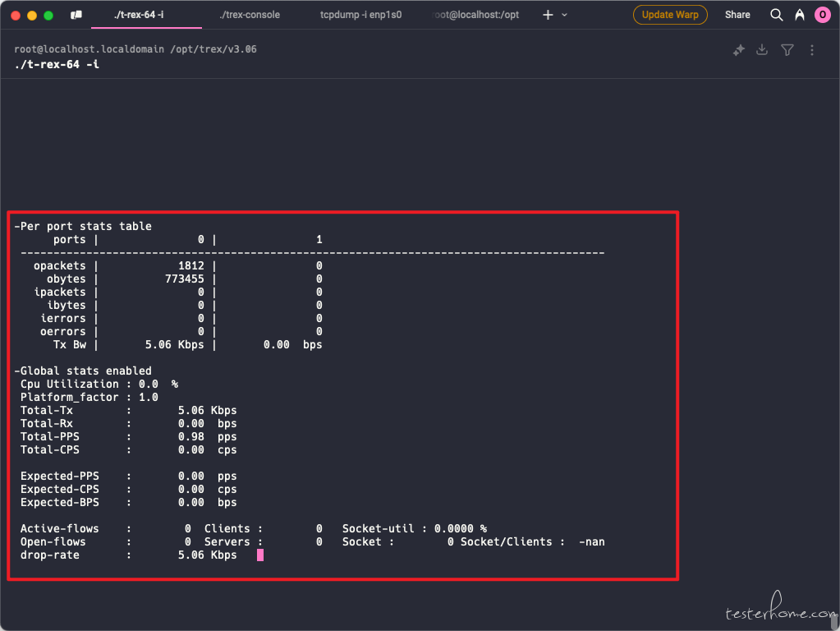The image size is (840, 631).
Task: Click the oerrors row label
Action: point(63,332)
